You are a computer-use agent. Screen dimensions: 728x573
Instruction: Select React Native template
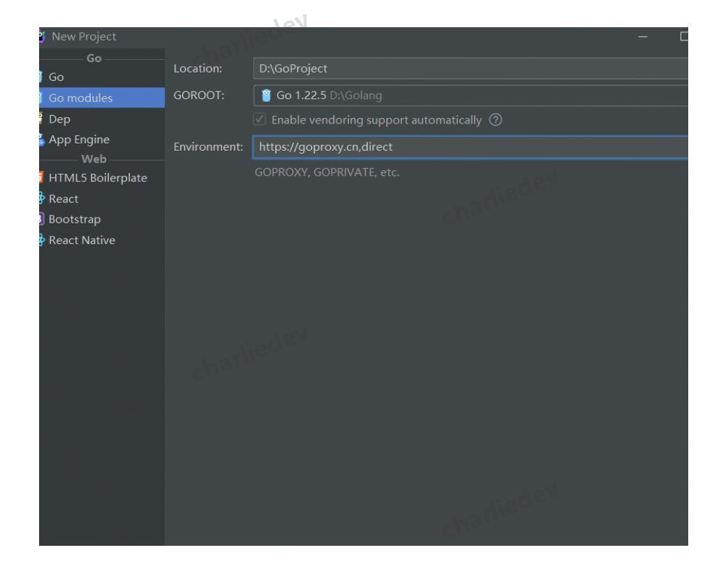pyautogui.click(x=102, y=240)
